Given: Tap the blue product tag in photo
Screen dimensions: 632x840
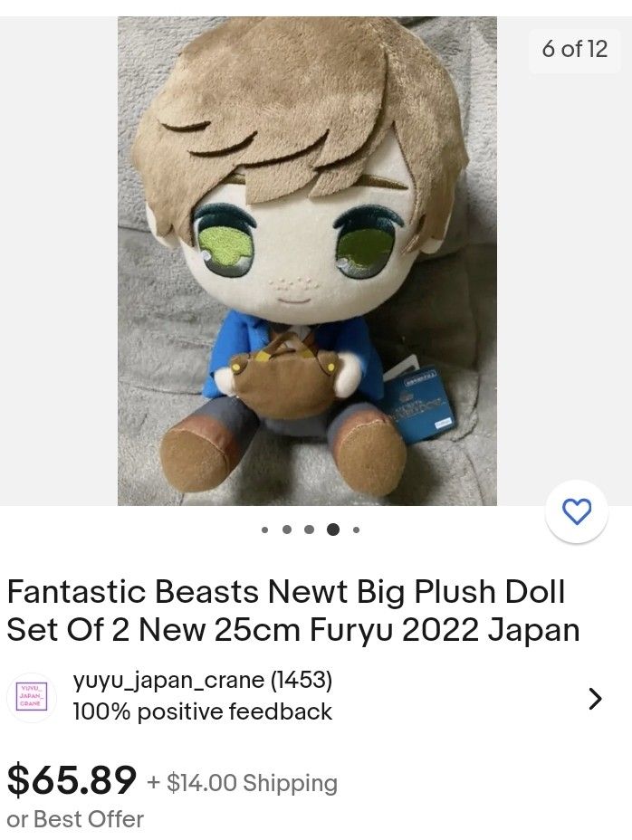Looking at the screenshot, I should pyautogui.click(x=423, y=402).
